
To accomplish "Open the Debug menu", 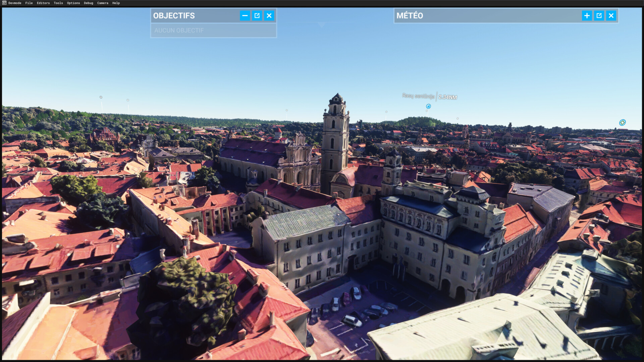I will pos(89,3).
